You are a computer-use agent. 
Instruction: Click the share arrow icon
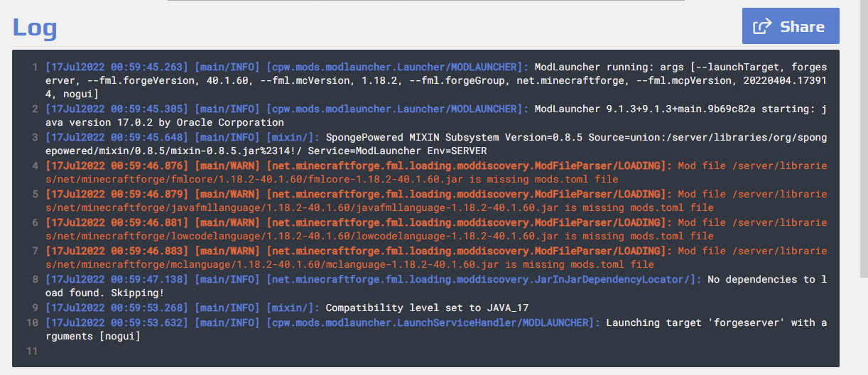coord(762,27)
